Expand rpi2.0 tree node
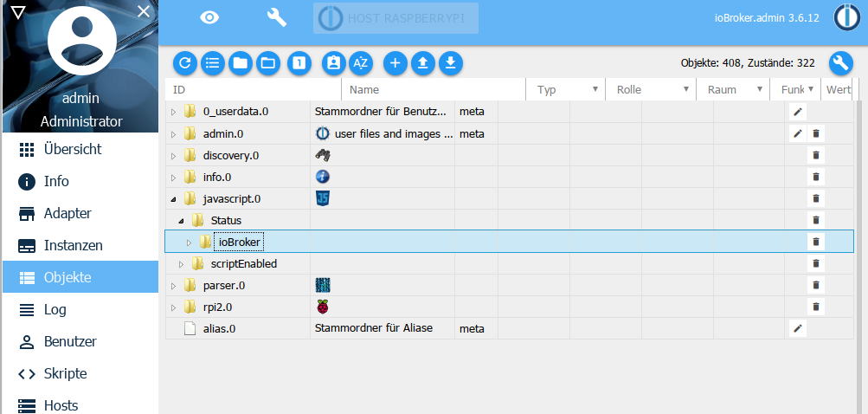 pos(173,307)
